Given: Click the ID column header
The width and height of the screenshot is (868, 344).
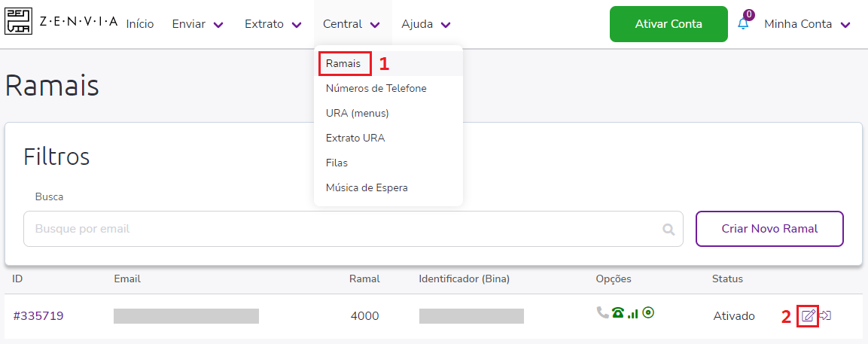Looking at the screenshot, I should pyautogui.click(x=18, y=279).
